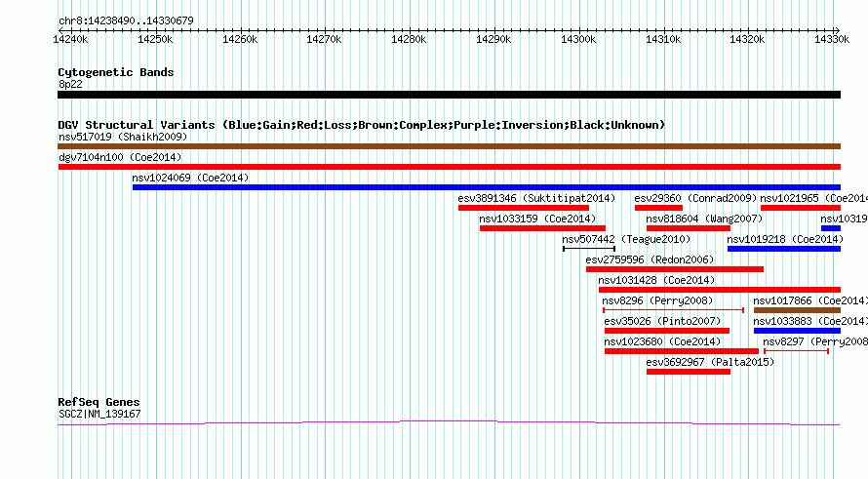
Task: Click the black 8p22 cytogenetic band bar
Action: click(449, 95)
